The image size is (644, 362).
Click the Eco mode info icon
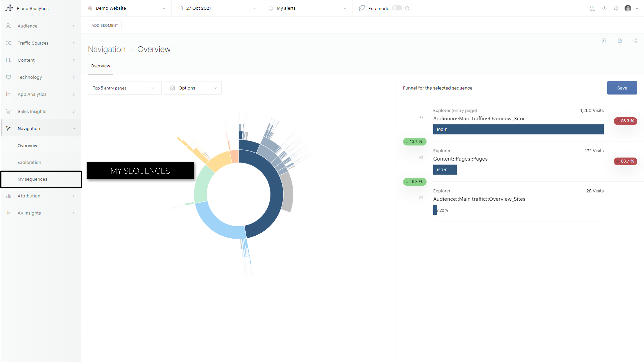tap(407, 8)
